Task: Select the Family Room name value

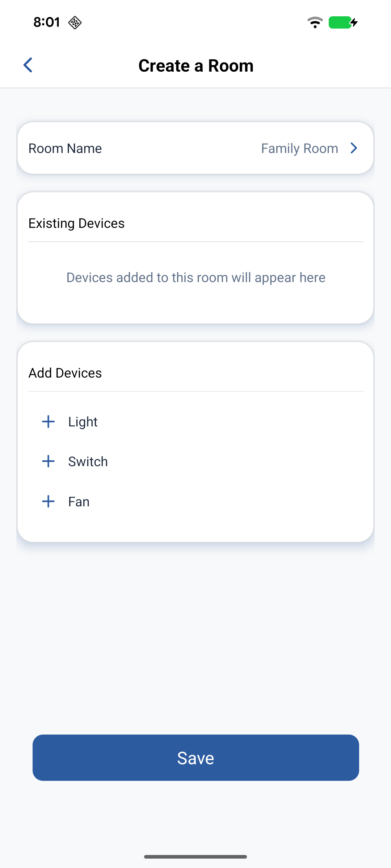Action: coord(299,148)
